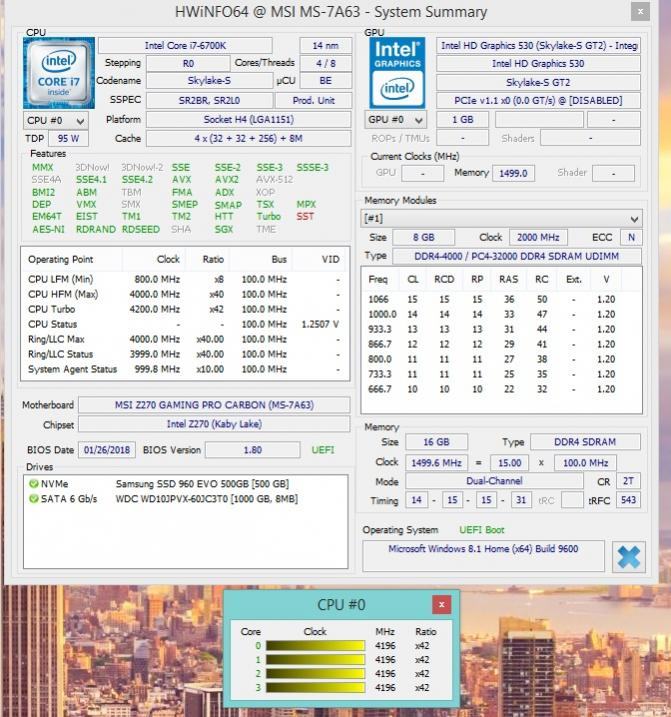The image size is (671, 717).
Task: Click the 1.2507 V VID value
Action: 320,324
